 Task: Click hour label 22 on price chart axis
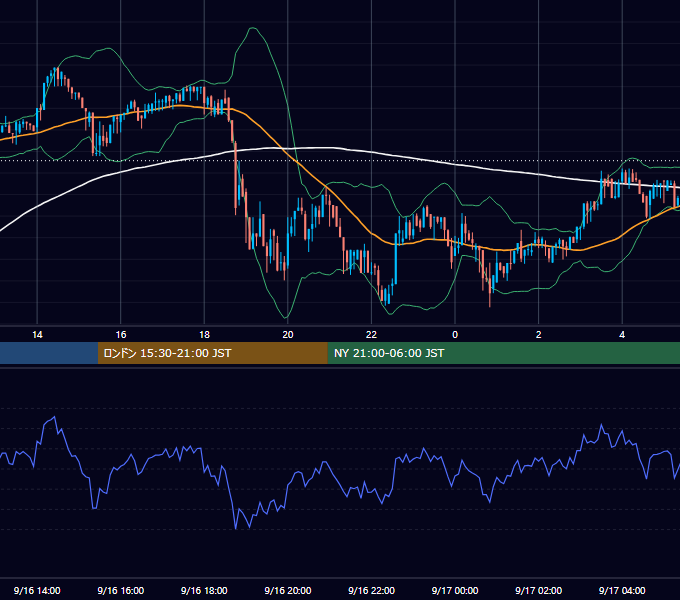click(x=371, y=335)
